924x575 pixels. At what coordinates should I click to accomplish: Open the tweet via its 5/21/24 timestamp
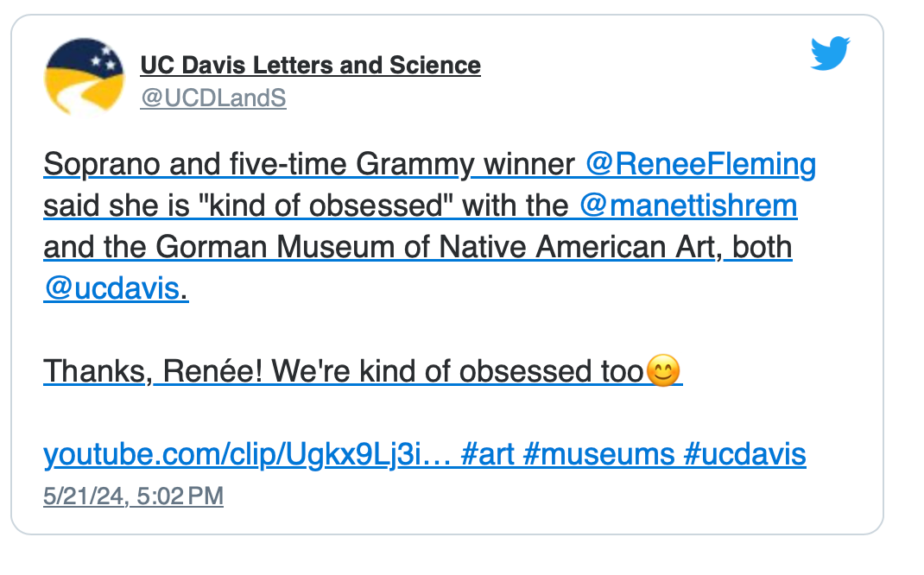132,496
